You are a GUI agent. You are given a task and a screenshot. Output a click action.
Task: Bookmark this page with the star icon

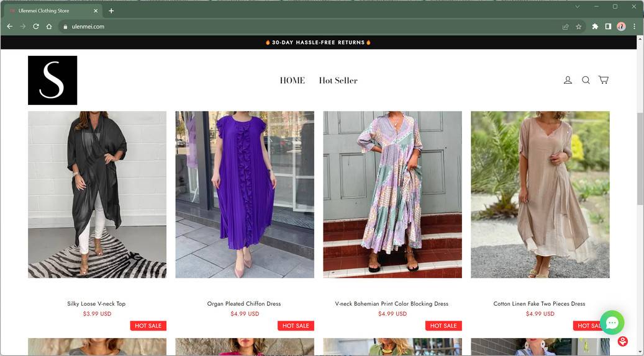click(579, 27)
